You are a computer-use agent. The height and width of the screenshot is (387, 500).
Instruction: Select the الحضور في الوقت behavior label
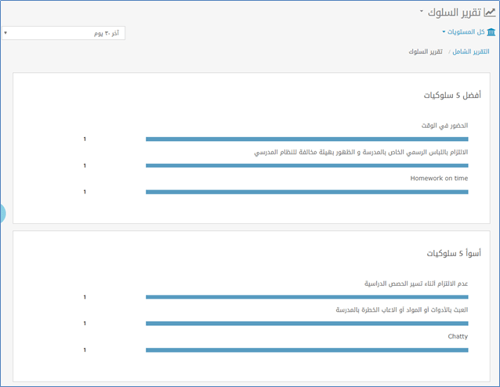pyautogui.click(x=445, y=126)
